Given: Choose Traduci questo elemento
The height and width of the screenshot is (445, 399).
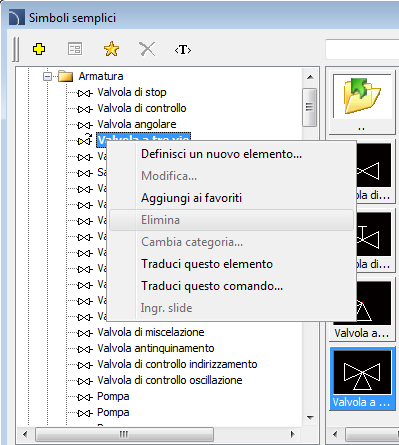Looking at the screenshot, I should (x=231, y=264).
